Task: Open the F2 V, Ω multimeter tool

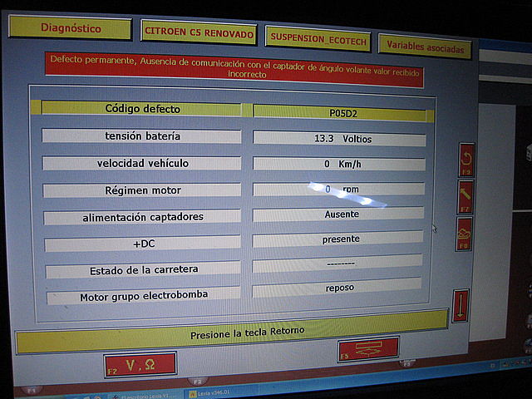Action: (140, 363)
